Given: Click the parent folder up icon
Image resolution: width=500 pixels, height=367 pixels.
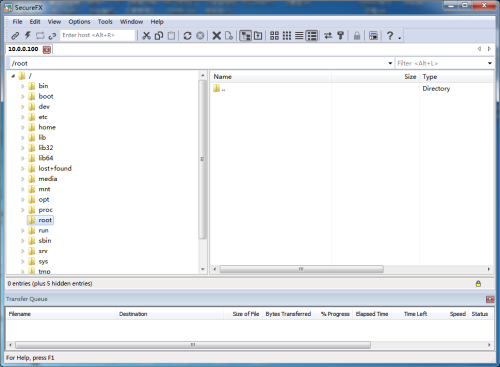Looking at the screenshot, I should [x=258, y=36].
